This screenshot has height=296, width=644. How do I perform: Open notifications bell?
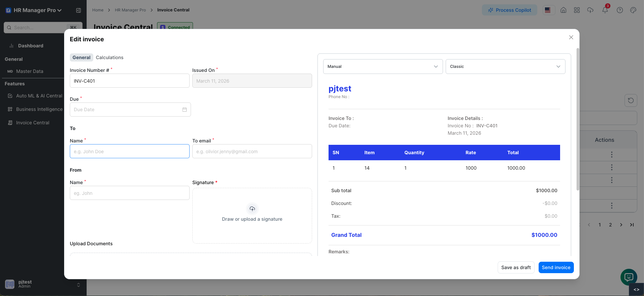click(605, 10)
